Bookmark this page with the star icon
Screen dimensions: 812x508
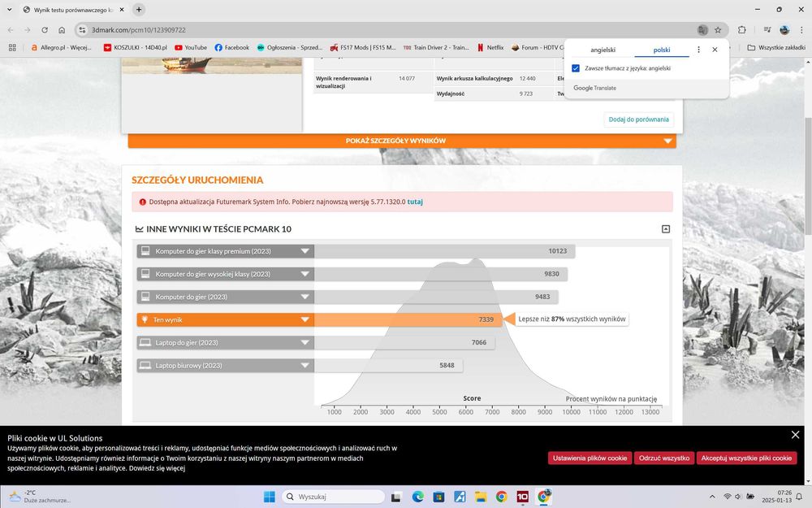[718, 30]
